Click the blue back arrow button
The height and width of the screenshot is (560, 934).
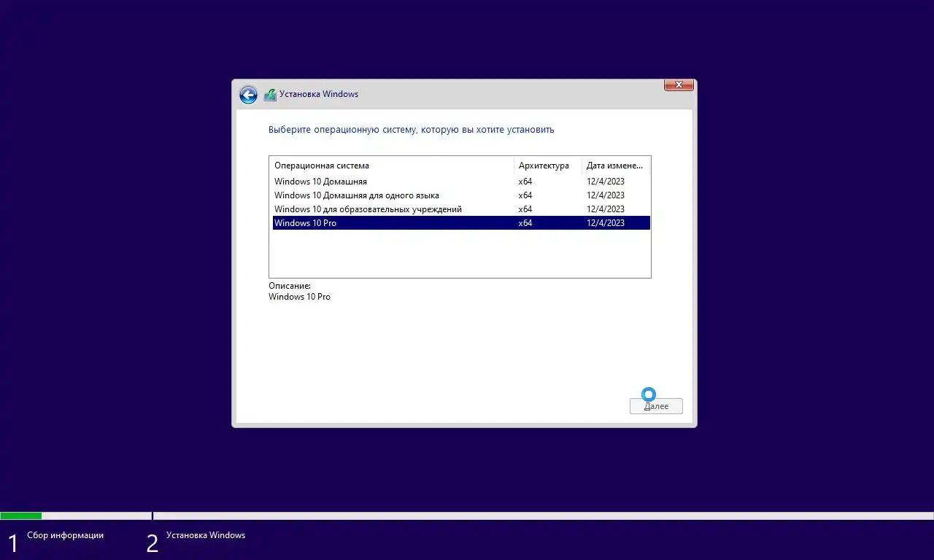(248, 95)
